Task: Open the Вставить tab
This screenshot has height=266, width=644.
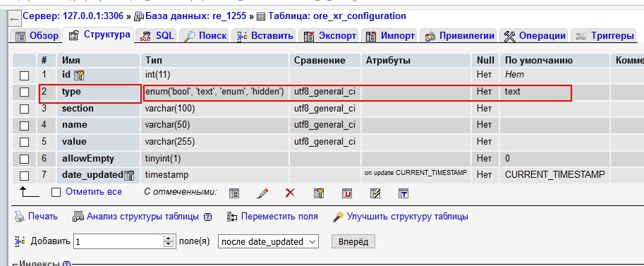Action: (265, 36)
